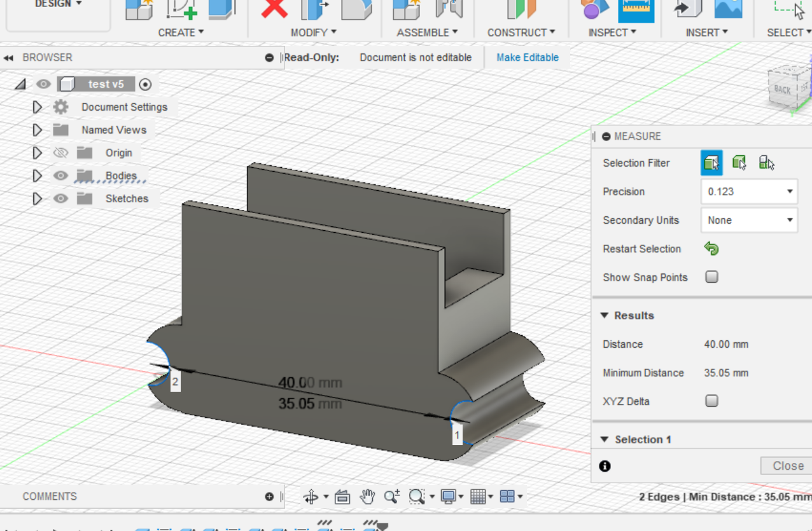Open the MODIFY menu
Image resolution: width=812 pixels, height=531 pixels.
313,32
